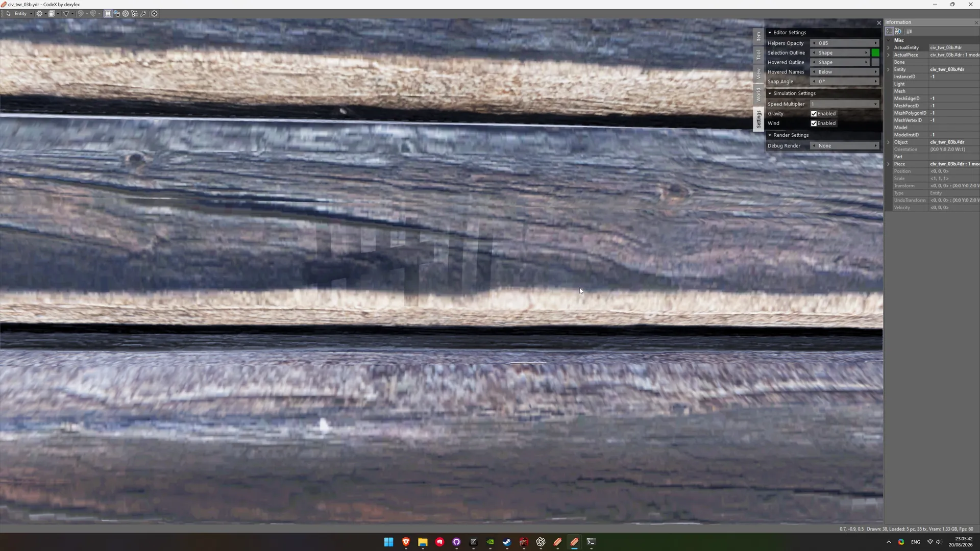Screen dimensions: 980x551
Task: Toggle Categorized view in Information panel
Action: pyautogui.click(x=889, y=32)
